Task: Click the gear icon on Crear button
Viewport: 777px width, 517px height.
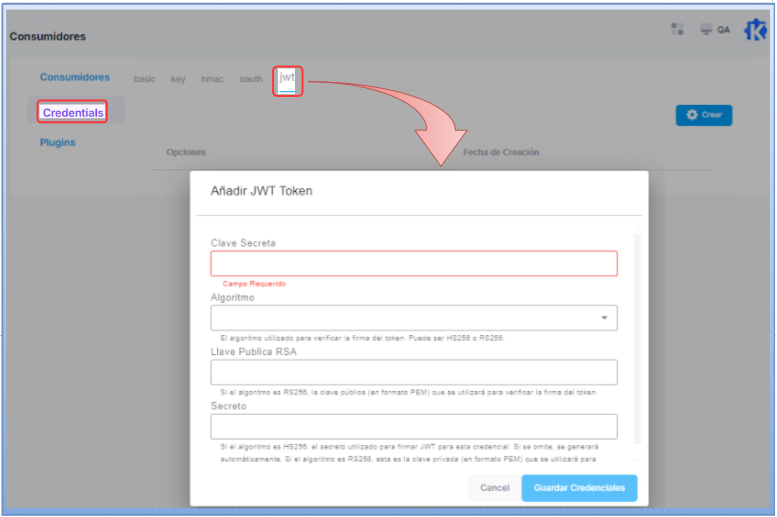Action: tap(692, 115)
